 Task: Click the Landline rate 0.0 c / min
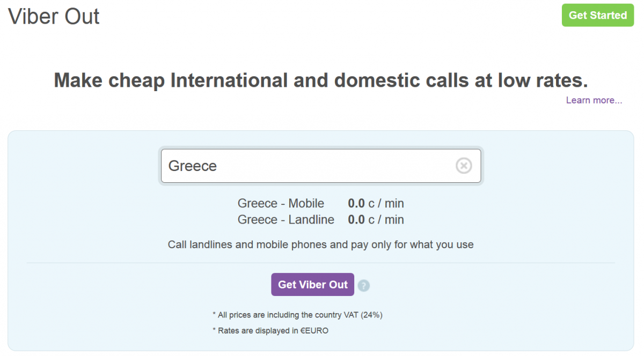[x=376, y=219]
